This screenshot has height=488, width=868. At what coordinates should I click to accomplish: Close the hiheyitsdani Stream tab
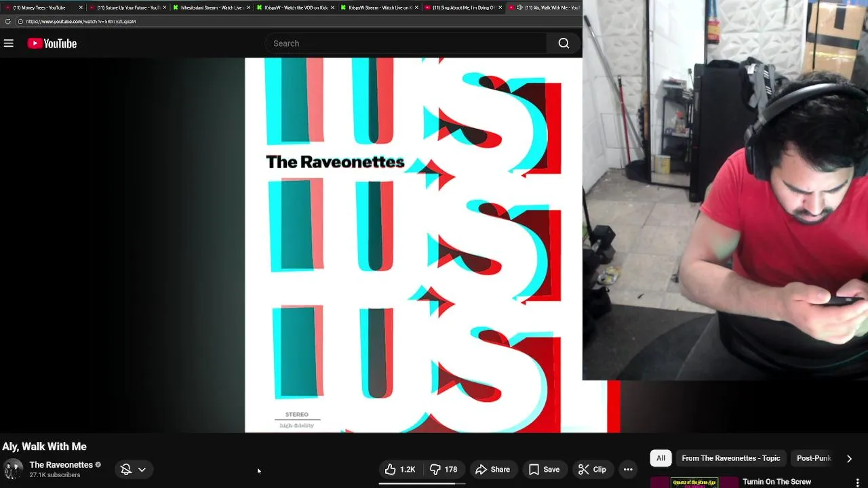coord(248,7)
